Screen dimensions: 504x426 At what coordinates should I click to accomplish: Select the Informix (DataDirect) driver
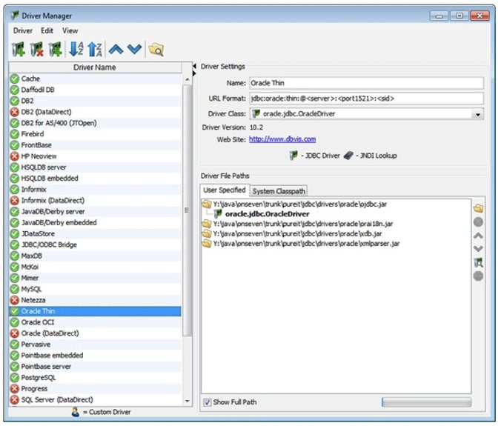click(x=95, y=201)
